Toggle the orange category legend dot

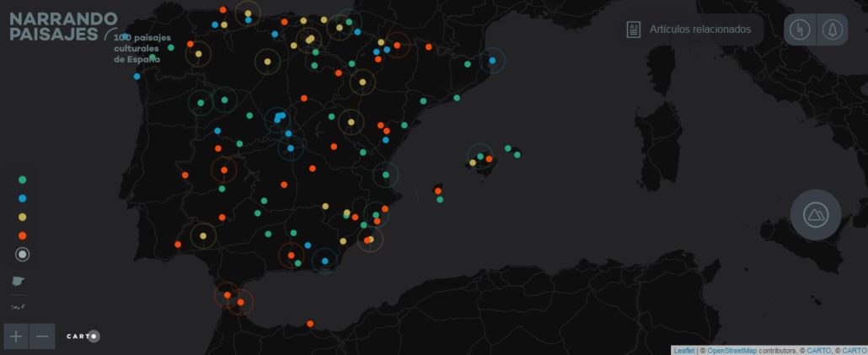[23, 235]
